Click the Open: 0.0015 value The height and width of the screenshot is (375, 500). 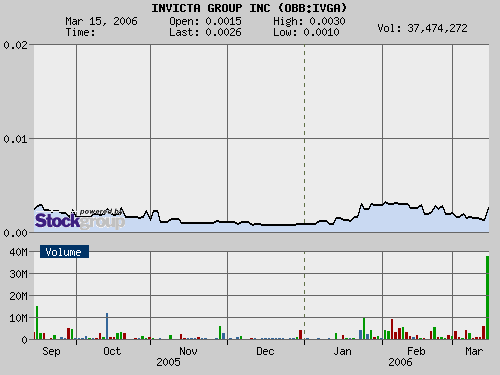[205, 21]
